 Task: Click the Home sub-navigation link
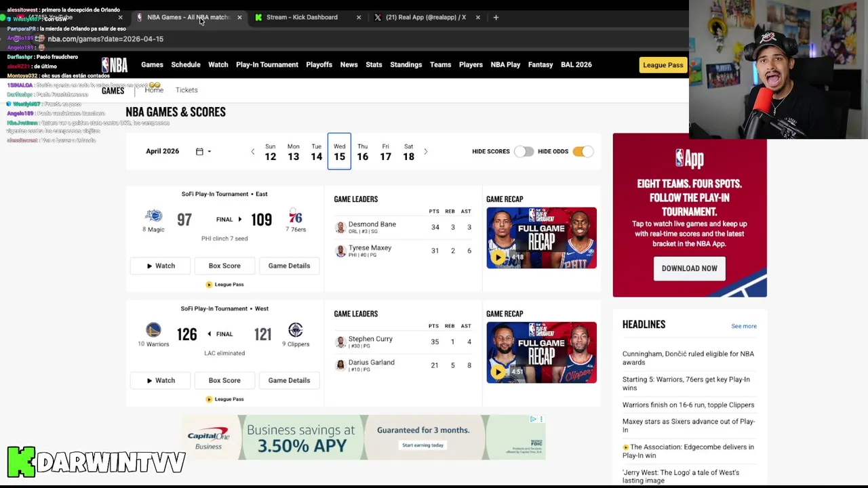point(154,90)
